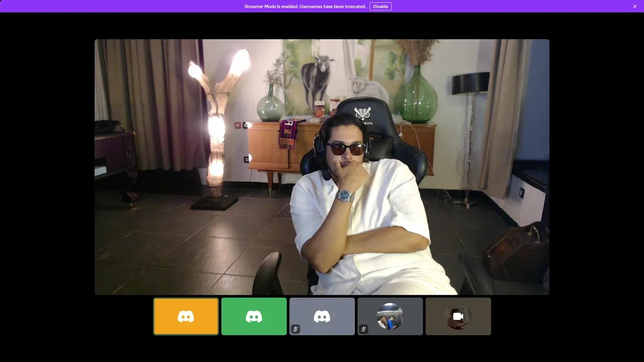Viewport: 644px width, 362px height.
Task: Select the brown tile with camera icon
Action: 458,316
